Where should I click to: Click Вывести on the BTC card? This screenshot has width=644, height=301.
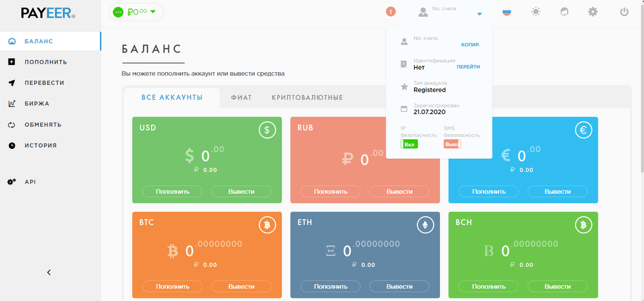point(241,286)
